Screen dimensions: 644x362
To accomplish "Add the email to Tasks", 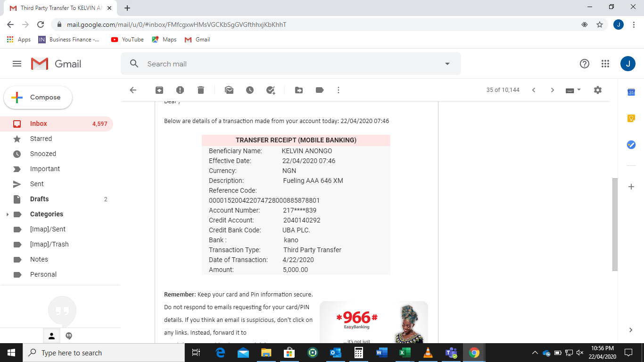I will coord(271,90).
